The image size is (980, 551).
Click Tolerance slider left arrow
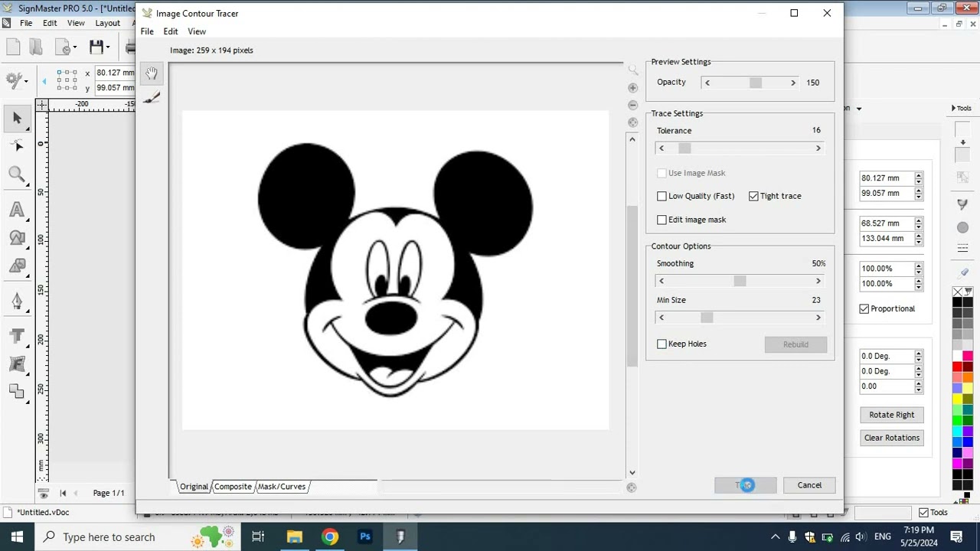(661, 148)
